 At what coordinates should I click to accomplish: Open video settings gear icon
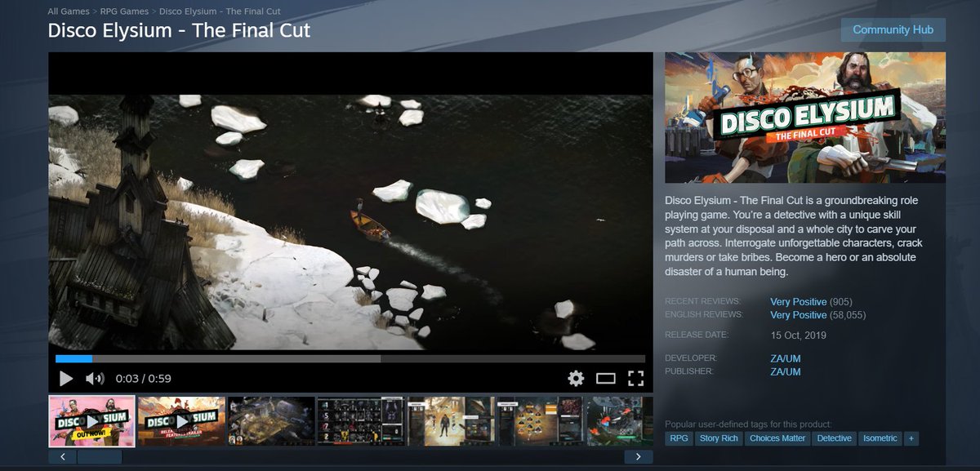pyautogui.click(x=576, y=378)
